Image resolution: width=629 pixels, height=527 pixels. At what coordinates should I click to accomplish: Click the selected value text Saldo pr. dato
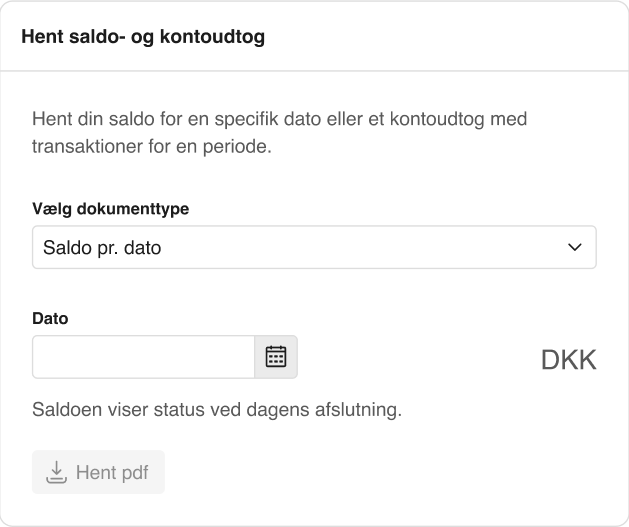point(102,247)
